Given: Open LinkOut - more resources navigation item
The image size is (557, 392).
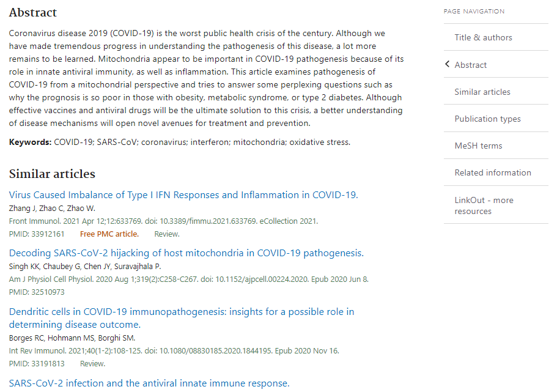Looking at the screenshot, I should click(x=484, y=205).
